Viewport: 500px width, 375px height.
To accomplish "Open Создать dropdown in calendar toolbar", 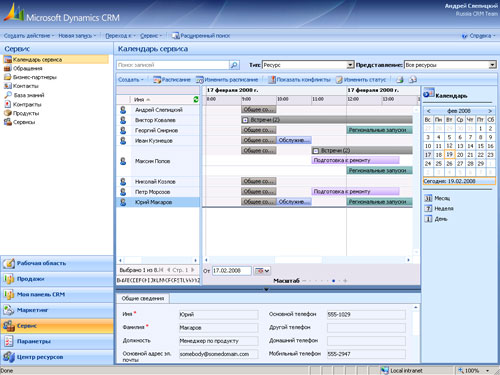I will 131,80.
